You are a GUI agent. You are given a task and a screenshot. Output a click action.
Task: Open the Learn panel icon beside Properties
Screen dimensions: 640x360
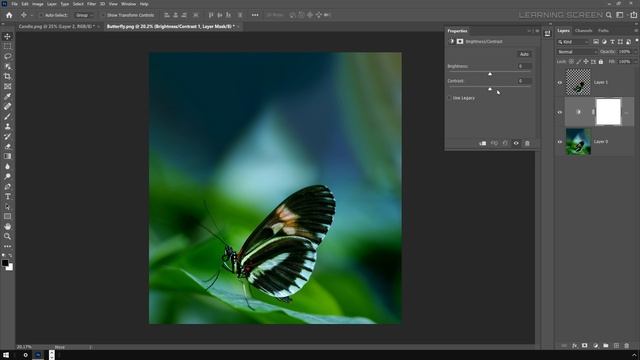[x=547, y=34]
